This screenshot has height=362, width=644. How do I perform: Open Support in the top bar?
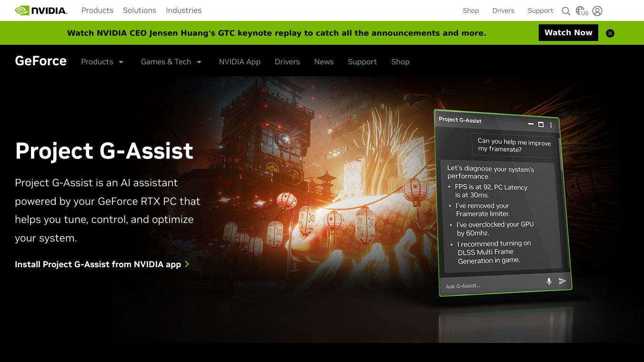point(540,10)
